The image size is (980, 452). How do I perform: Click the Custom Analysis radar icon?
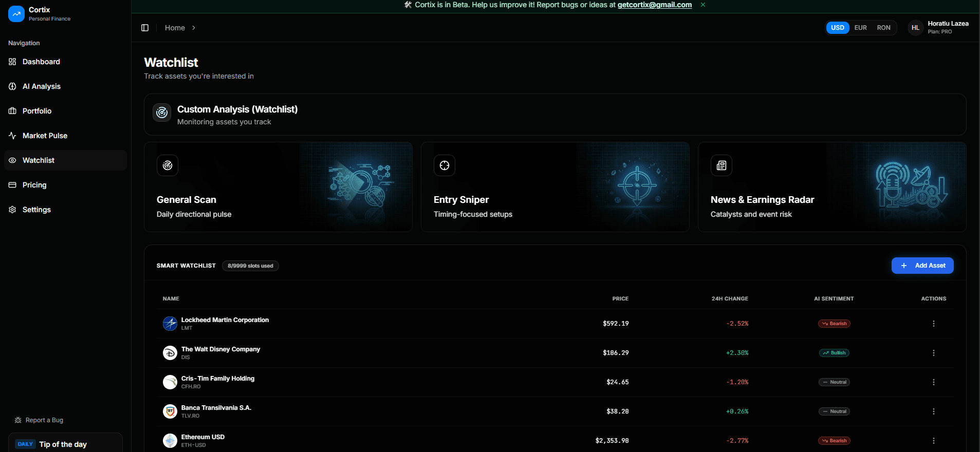point(162,112)
